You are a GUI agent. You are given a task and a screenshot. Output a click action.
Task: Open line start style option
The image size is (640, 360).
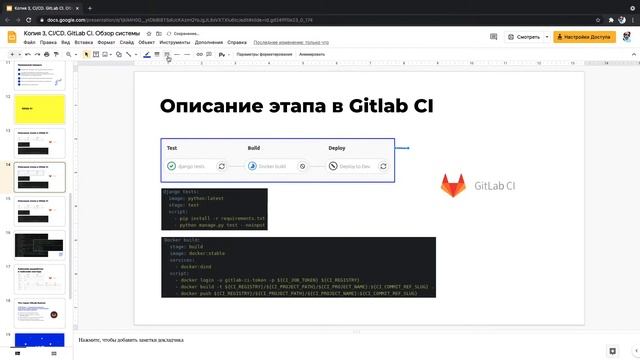[x=177, y=54]
